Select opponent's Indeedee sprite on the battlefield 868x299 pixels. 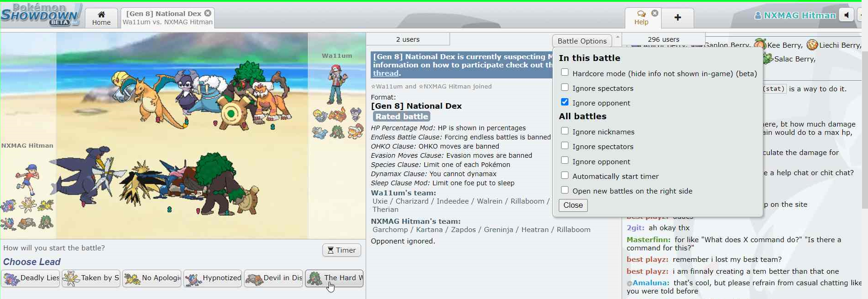pos(187,92)
